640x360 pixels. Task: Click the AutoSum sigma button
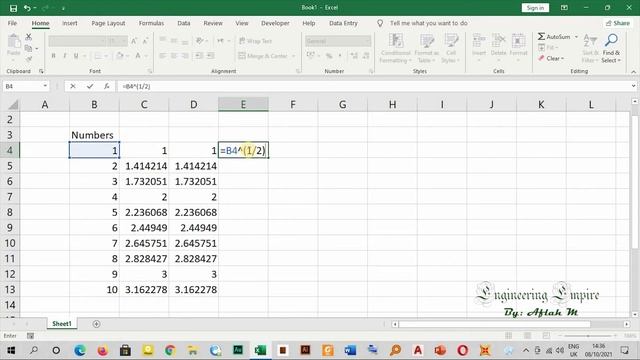point(553,37)
